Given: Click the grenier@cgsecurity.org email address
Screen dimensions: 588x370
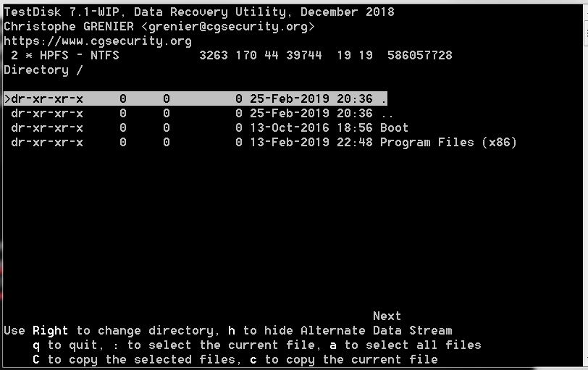Looking at the screenshot, I should pos(228,27).
